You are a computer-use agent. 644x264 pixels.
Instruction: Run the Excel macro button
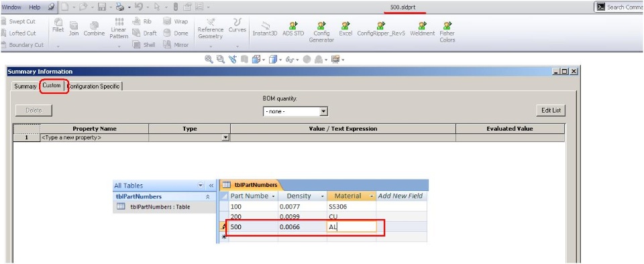coord(345,29)
